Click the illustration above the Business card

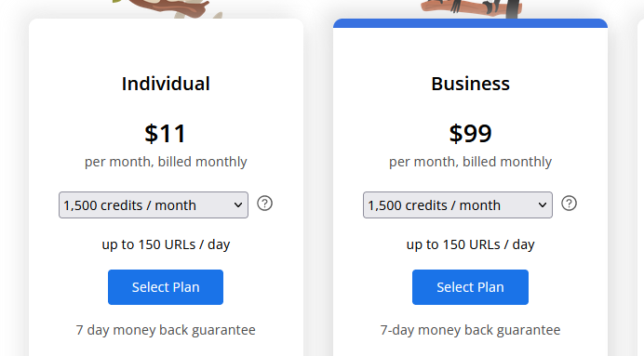(x=471, y=8)
